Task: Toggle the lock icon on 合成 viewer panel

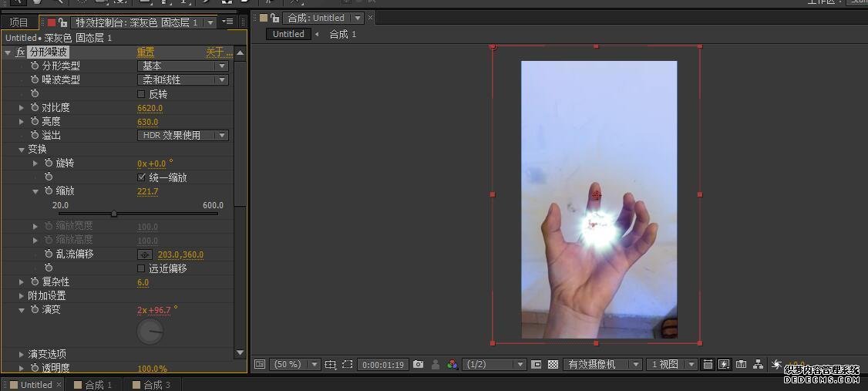Action: point(274,19)
